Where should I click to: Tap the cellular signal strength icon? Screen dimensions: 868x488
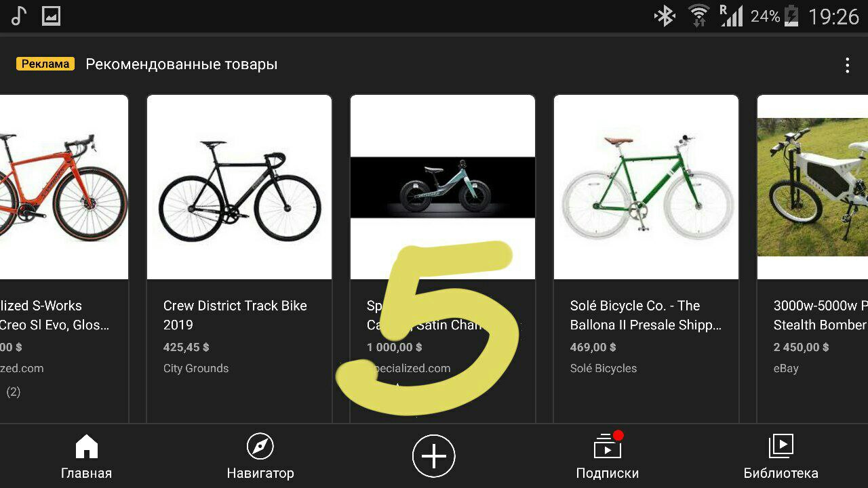(x=731, y=16)
